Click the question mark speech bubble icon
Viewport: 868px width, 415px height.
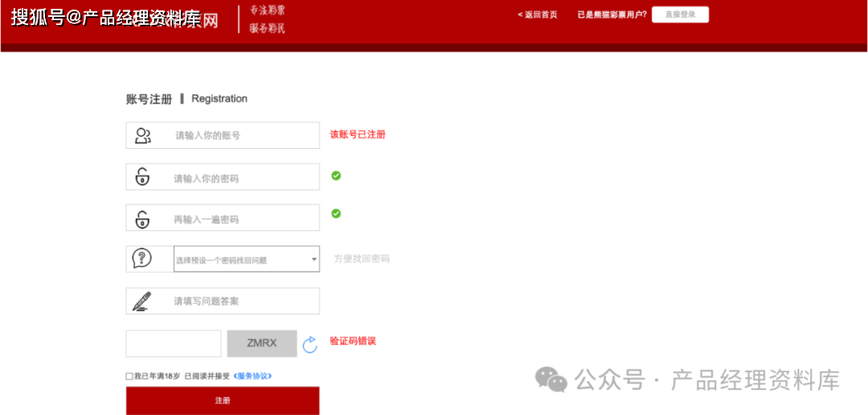tap(141, 258)
